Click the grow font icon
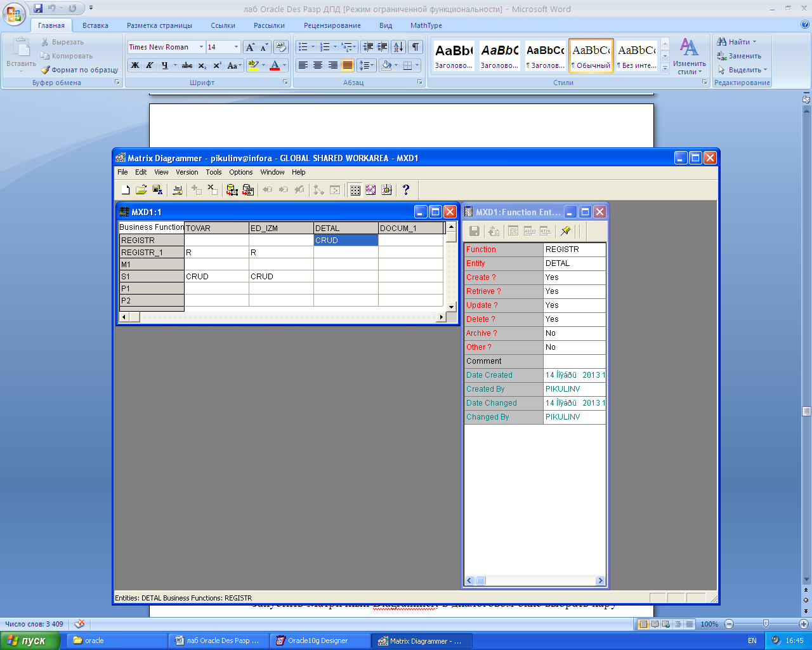Viewport: 812px width, 650px height. (x=251, y=47)
